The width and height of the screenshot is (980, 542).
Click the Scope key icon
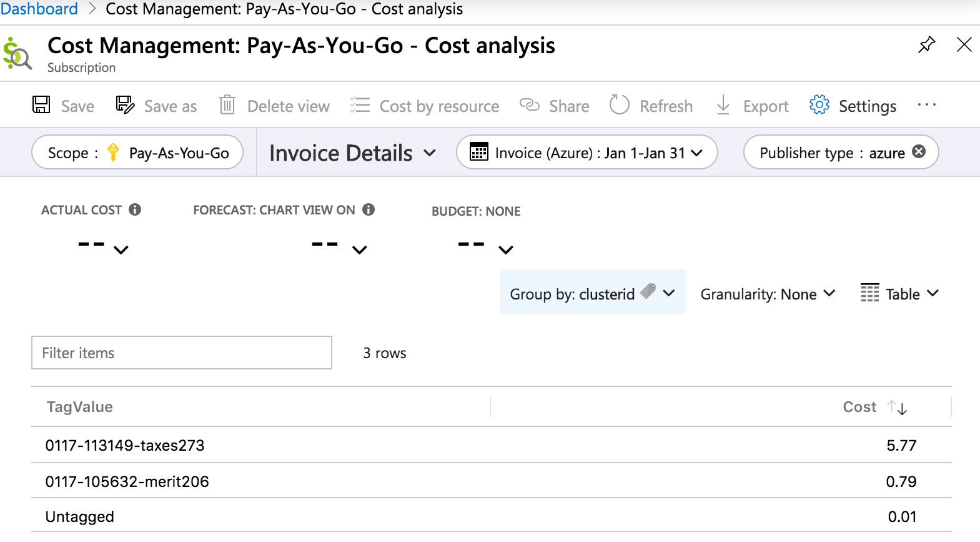[113, 152]
